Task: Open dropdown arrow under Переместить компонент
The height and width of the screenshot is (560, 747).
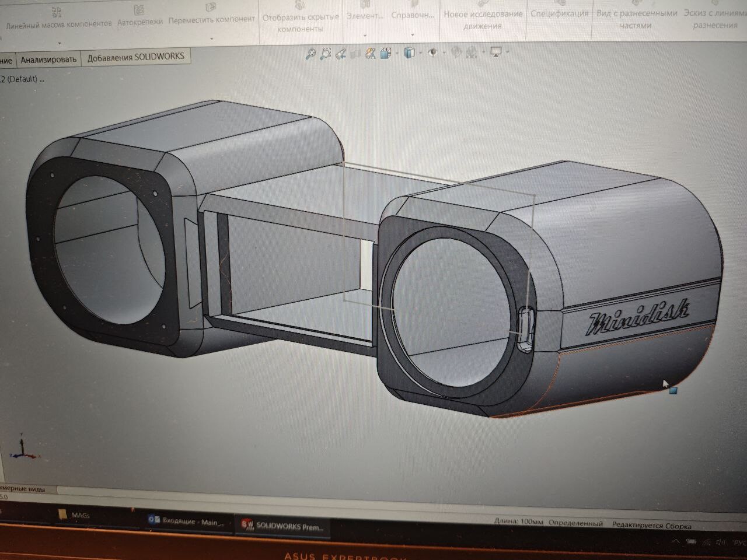Action: (x=212, y=38)
